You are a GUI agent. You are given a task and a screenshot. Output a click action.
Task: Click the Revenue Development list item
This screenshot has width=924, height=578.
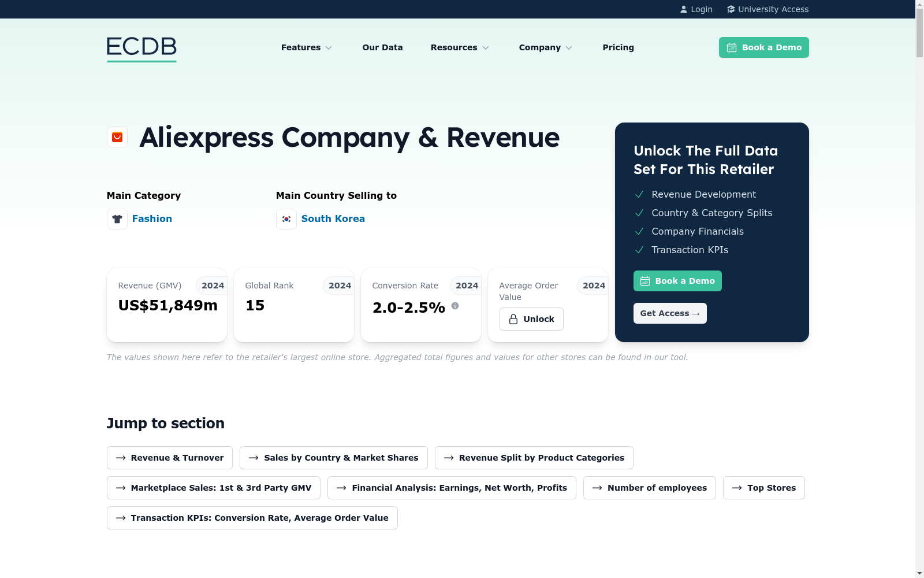click(703, 194)
